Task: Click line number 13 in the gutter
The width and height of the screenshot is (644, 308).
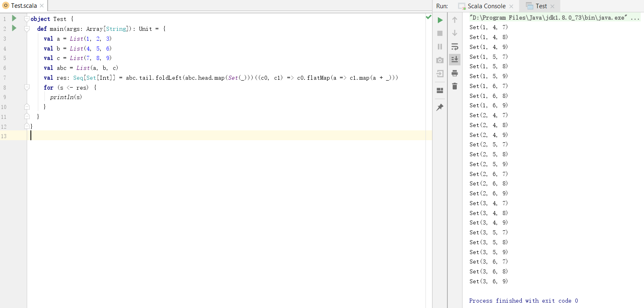Action: 4,136
